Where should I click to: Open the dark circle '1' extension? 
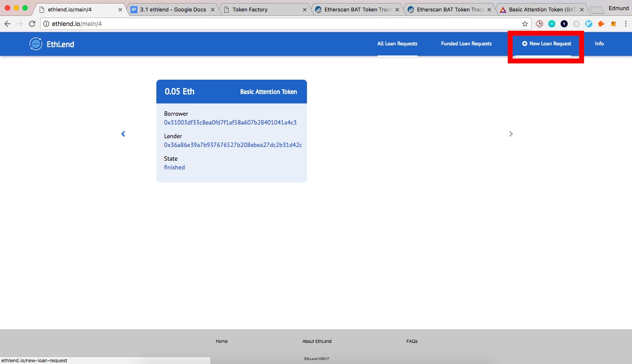[564, 24]
